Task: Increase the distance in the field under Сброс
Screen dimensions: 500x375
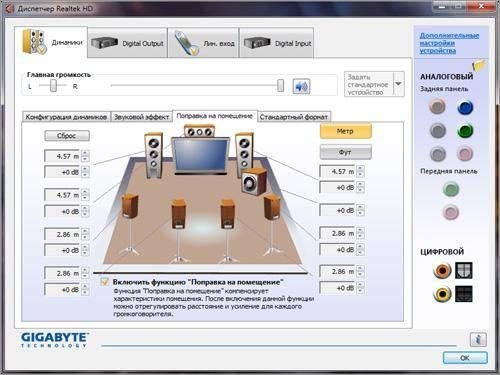Action: [x=85, y=153]
